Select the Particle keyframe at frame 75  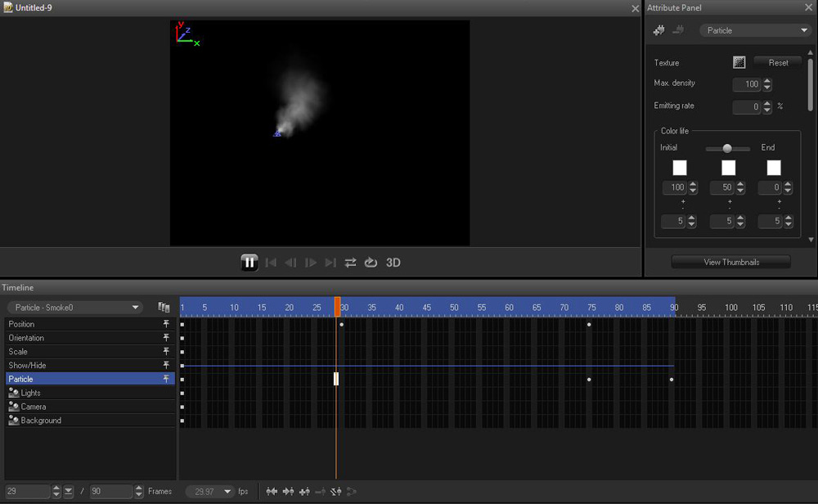[589, 380]
